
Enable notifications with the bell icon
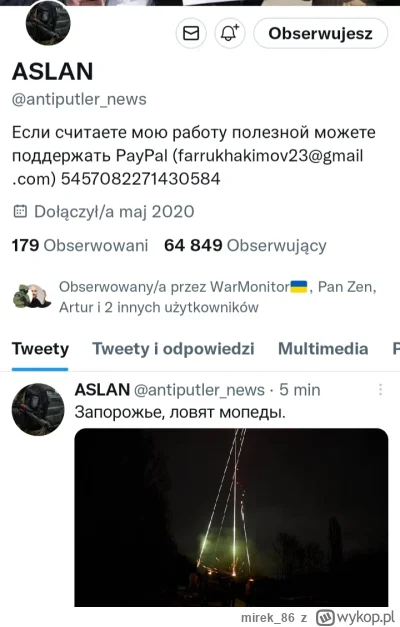[230, 33]
